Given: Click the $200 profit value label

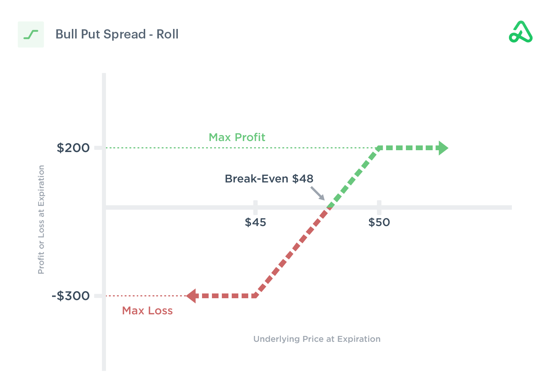Looking at the screenshot, I should 73,148.
